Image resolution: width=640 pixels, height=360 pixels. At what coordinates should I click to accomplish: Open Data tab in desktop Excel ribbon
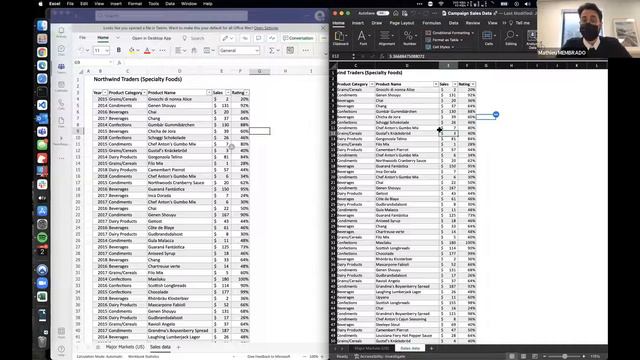[453, 23]
